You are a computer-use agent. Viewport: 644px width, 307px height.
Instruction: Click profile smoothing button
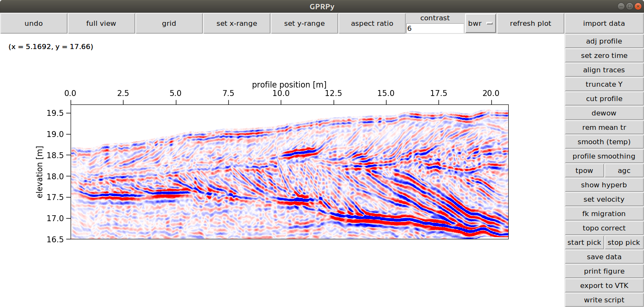604,156
